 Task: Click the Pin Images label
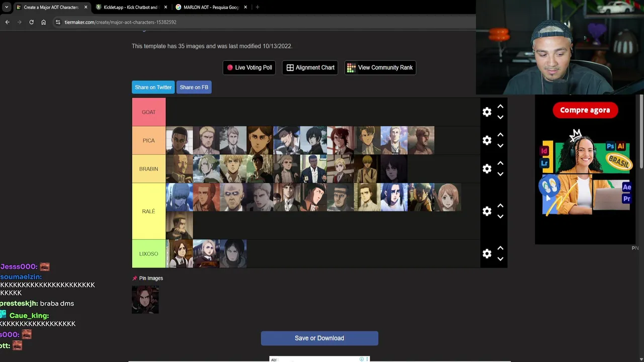(x=151, y=278)
